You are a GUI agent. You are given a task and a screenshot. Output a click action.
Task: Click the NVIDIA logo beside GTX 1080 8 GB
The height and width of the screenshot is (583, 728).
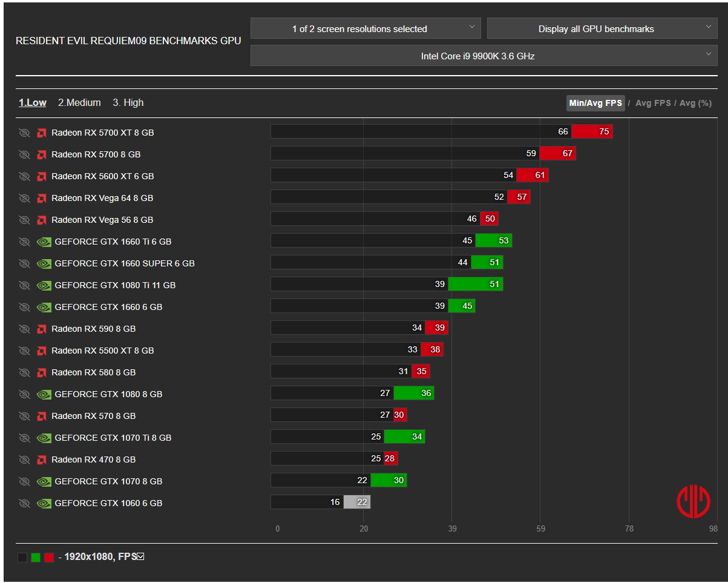[44, 394]
